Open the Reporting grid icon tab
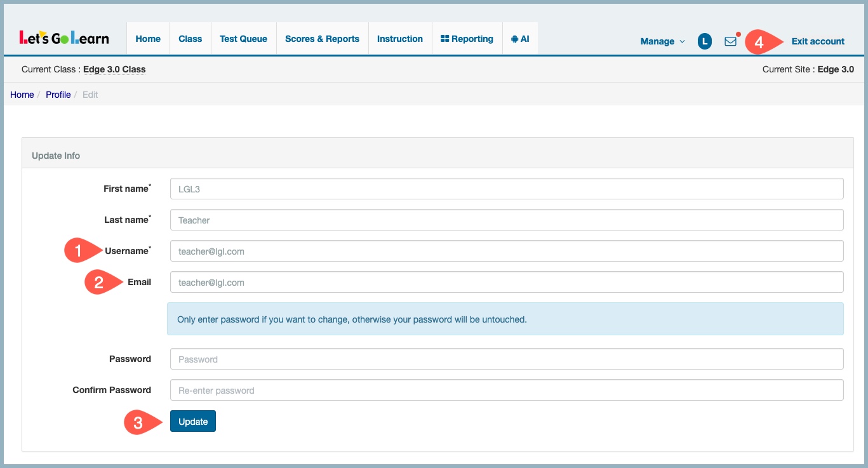The height and width of the screenshot is (468, 868). click(467, 39)
